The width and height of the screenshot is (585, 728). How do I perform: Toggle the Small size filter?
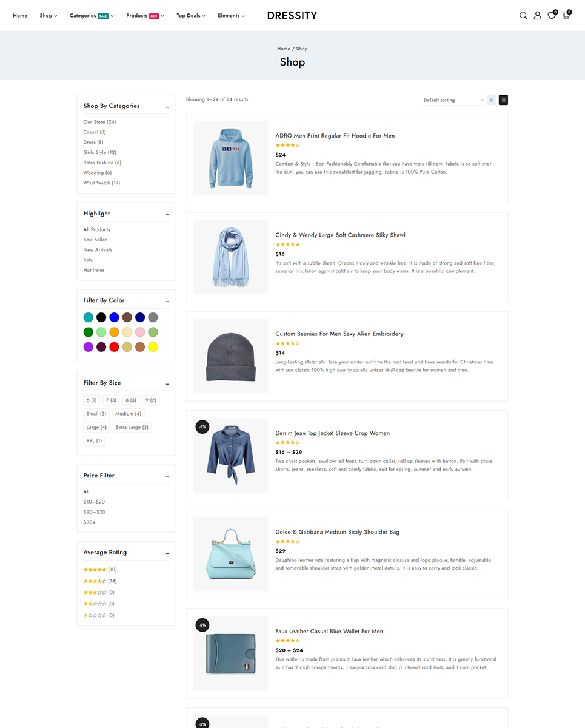(96, 414)
